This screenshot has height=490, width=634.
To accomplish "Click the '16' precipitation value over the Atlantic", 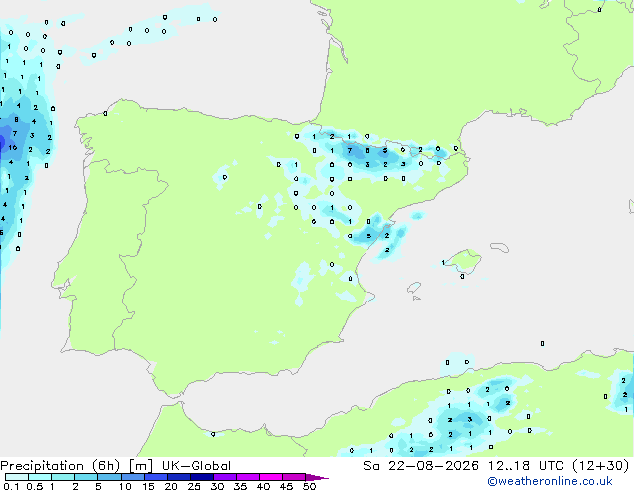I will click(x=13, y=148).
